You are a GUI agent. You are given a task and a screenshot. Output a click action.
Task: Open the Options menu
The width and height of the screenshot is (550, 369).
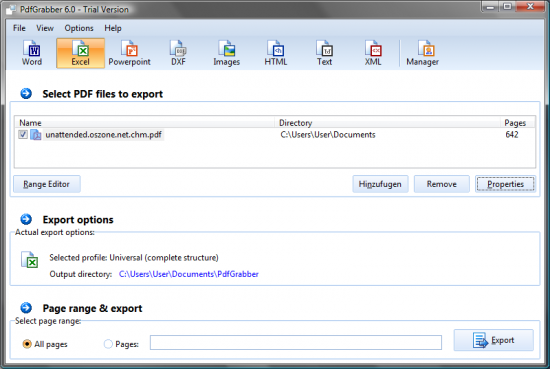coord(79,28)
